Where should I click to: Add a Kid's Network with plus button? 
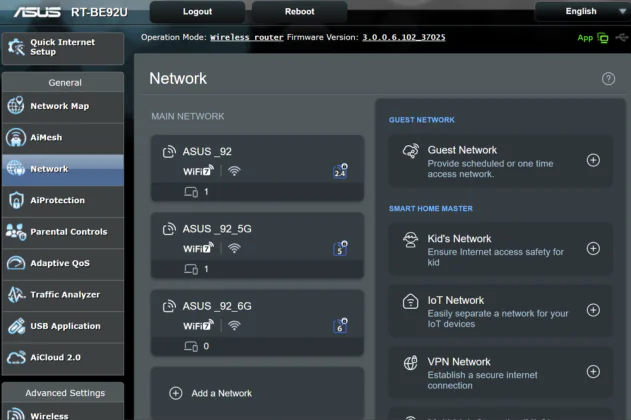point(593,248)
